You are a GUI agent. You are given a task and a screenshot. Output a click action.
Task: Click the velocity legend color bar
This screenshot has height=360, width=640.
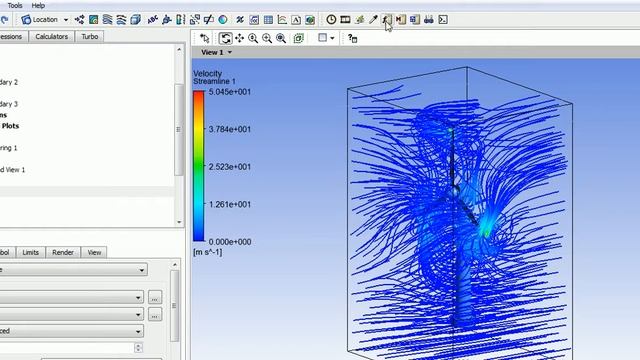[x=198, y=166]
